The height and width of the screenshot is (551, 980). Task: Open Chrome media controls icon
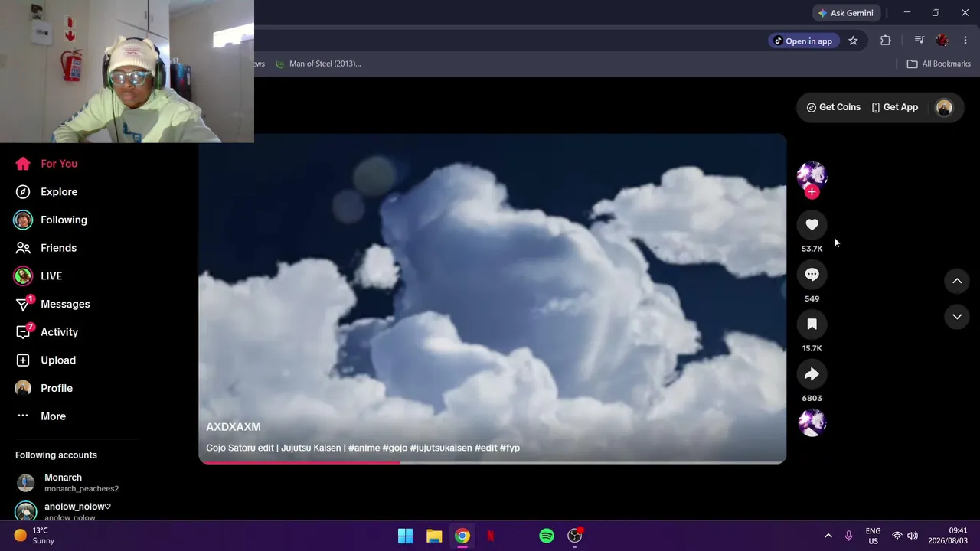[x=920, y=41]
